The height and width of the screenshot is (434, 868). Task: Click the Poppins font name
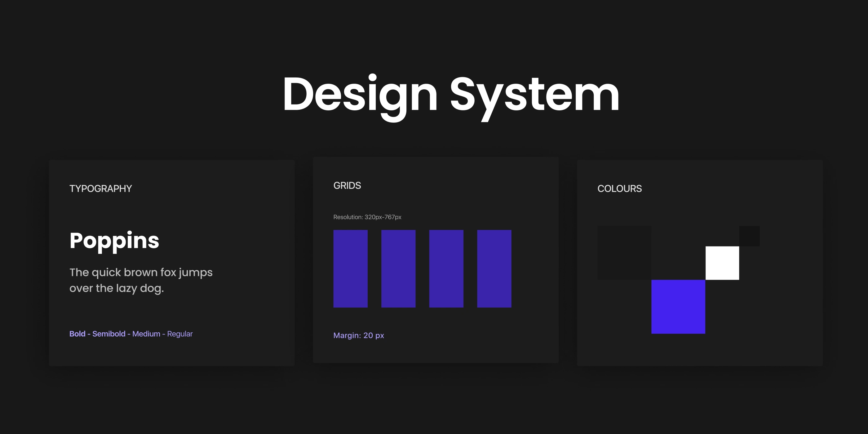pos(114,241)
